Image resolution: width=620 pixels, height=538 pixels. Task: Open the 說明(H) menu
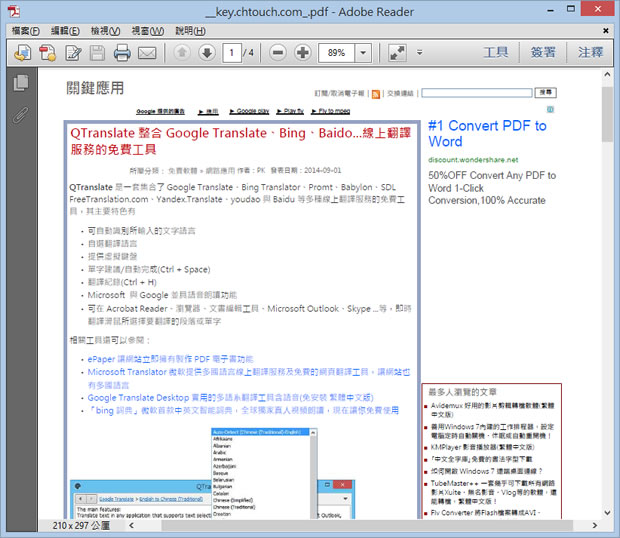[x=190, y=31]
